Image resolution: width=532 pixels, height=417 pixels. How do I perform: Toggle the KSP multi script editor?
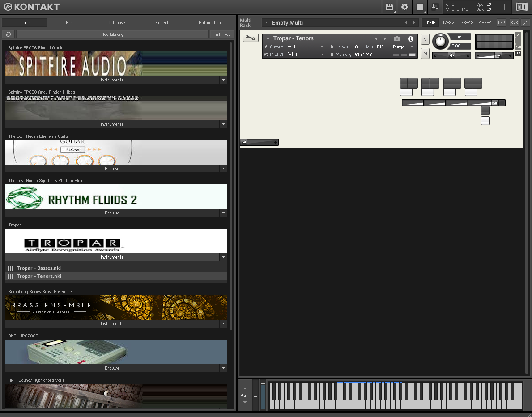tap(501, 23)
